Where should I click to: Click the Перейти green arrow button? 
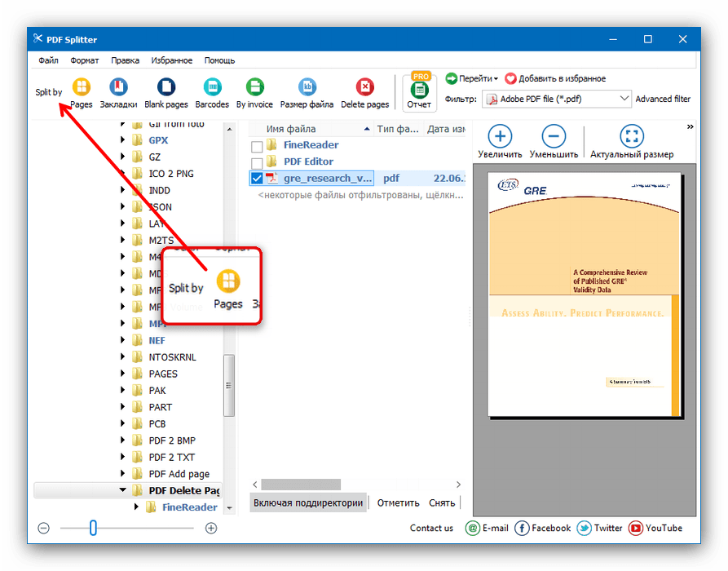click(x=472, y=78)
